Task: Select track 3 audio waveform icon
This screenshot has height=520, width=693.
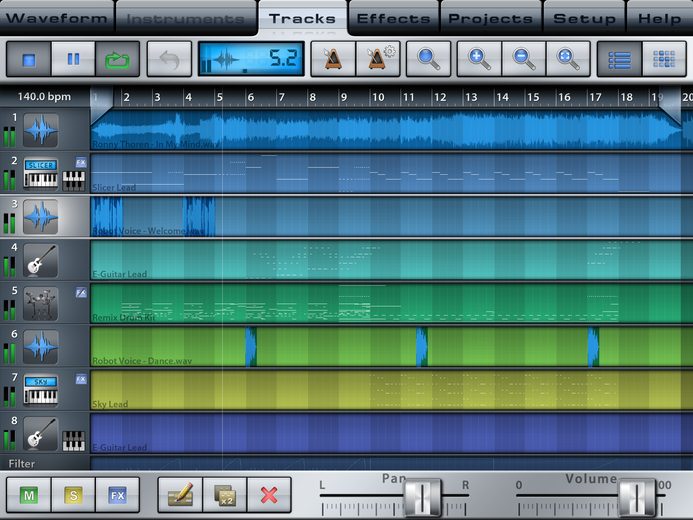Action: point(41,217)
